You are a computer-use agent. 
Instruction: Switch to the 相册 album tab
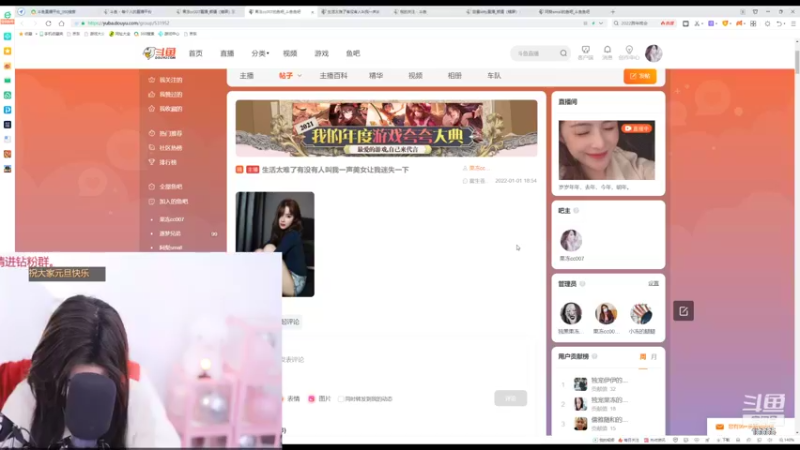coord(455,76)
